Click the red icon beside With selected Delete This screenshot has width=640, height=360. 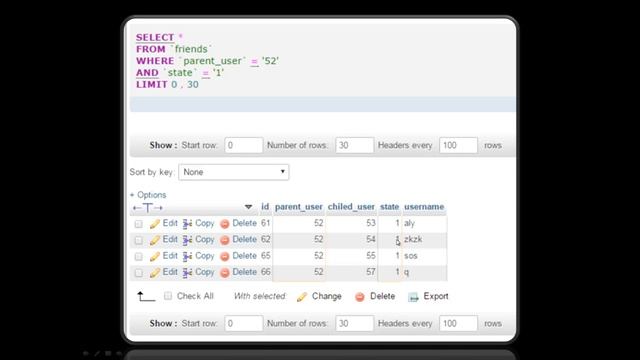[360, 297]
